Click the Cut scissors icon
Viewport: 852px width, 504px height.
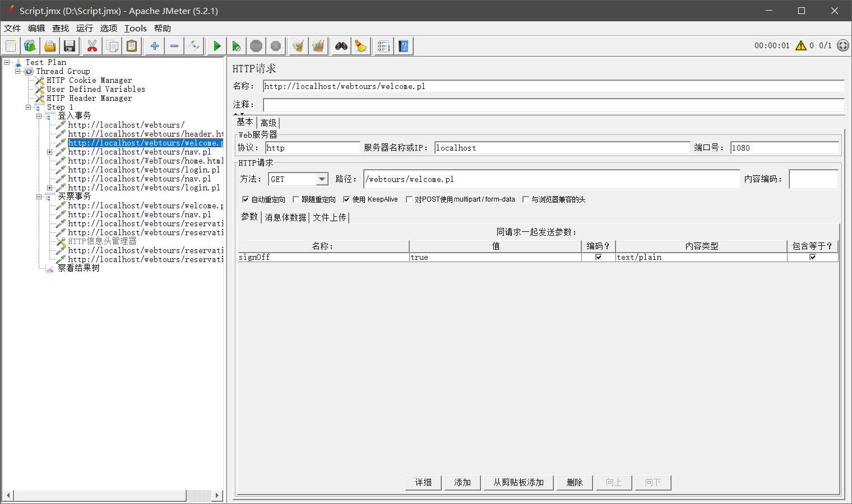click(x=92, y=46)
